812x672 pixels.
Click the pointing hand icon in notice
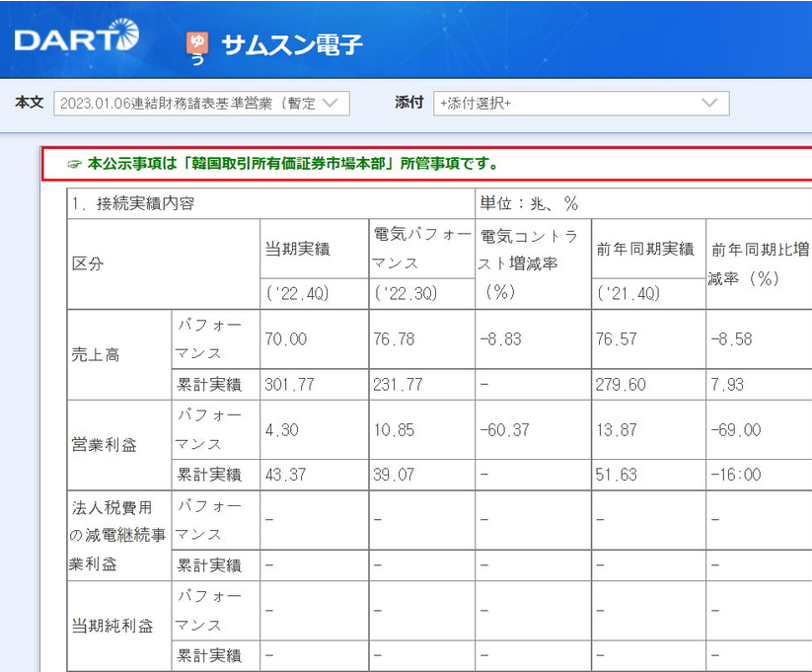coord(74,165)
